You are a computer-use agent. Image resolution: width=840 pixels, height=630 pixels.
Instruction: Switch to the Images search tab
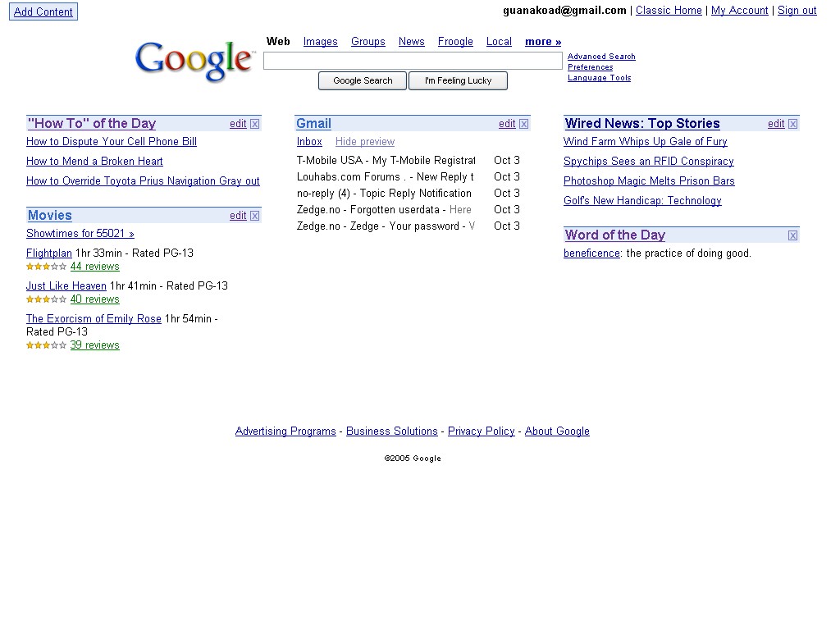pos(320,42)
